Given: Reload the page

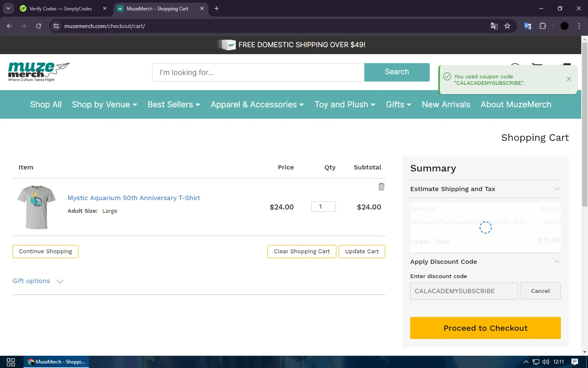Looking at the screenshot, I should pos(38,26).
